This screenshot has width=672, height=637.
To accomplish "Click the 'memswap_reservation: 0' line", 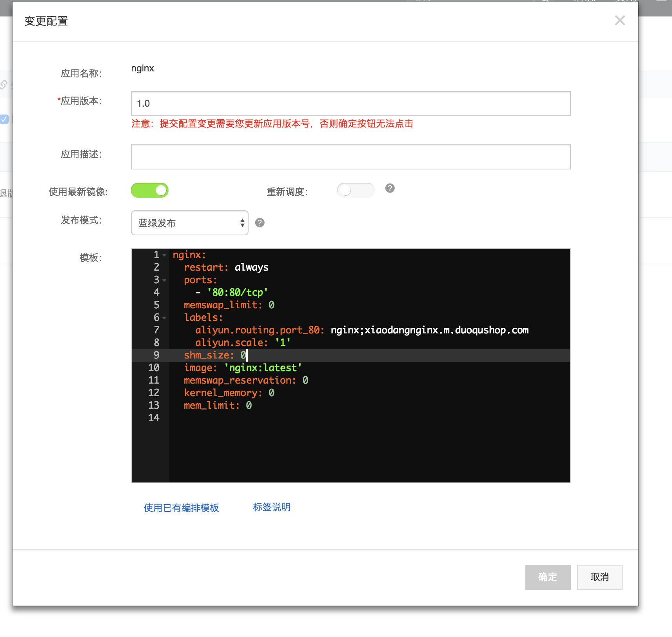I will 246,380.
